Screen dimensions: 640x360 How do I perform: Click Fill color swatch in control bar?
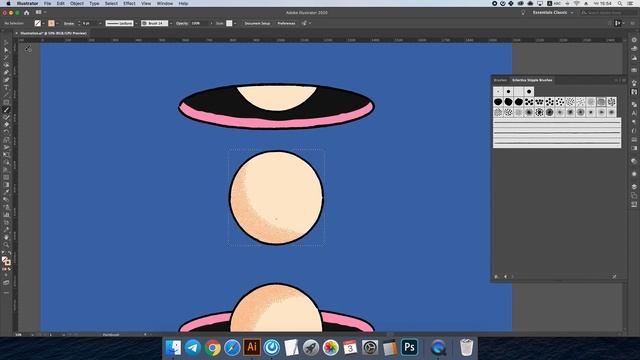[38, 23]
